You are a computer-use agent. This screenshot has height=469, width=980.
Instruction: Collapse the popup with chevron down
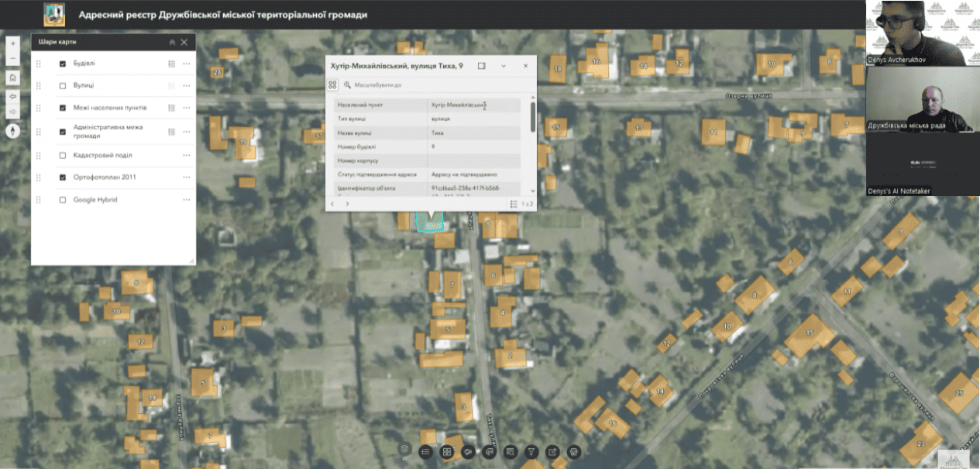pyautogui.click(x=504, y=67)
